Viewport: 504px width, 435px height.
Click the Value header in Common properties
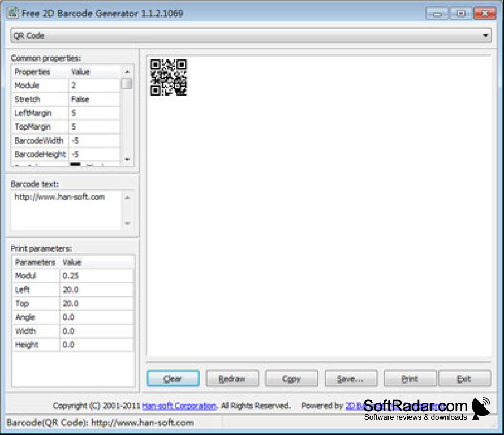point(94,72)
